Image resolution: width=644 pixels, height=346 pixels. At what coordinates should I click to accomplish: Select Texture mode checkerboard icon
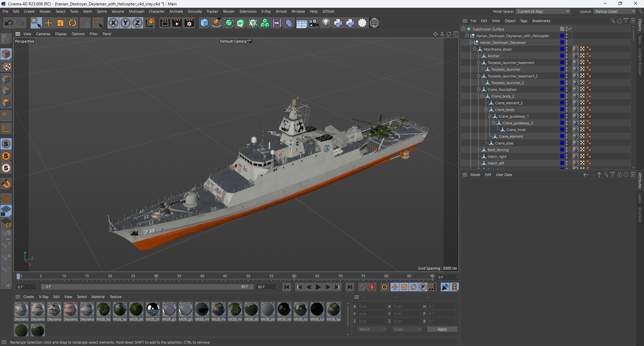[6, 66]
